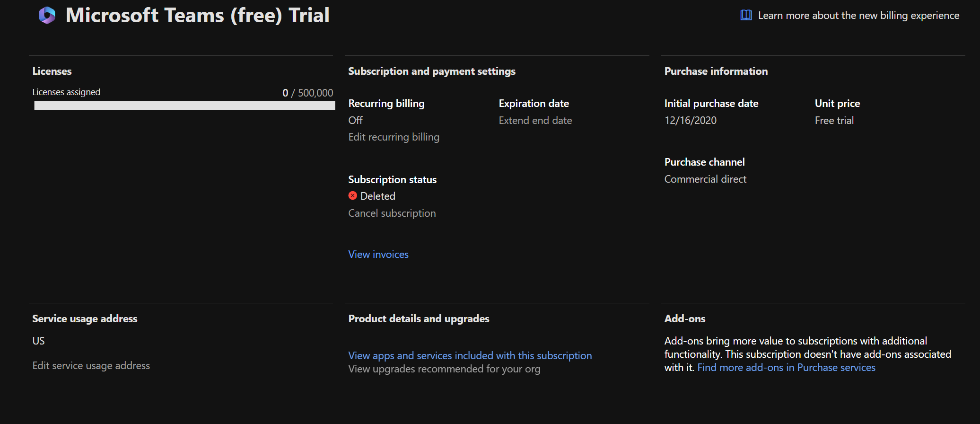Screen dimensions: 980x424
Task: Click Subscription and payment settings heading
Action: tap(432, 71)
